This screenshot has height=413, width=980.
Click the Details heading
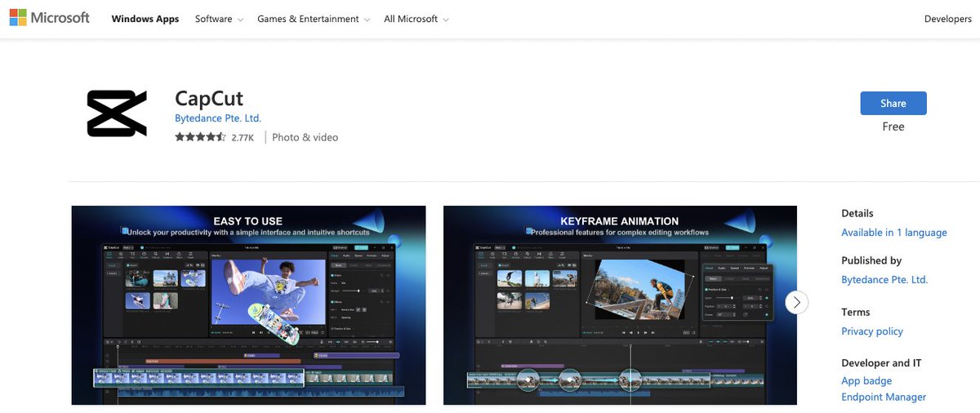pyautogui.click(x=857, y=213)
